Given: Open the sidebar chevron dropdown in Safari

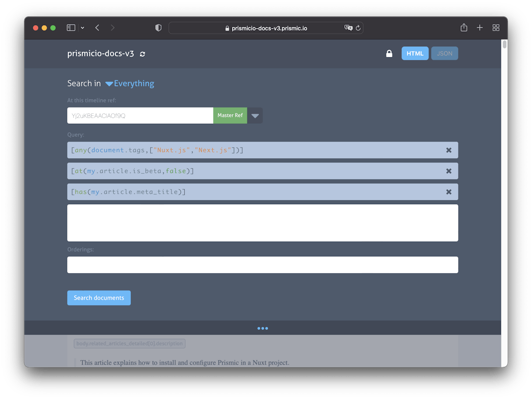Looking at the screenshot, I should tap(82, 28).
